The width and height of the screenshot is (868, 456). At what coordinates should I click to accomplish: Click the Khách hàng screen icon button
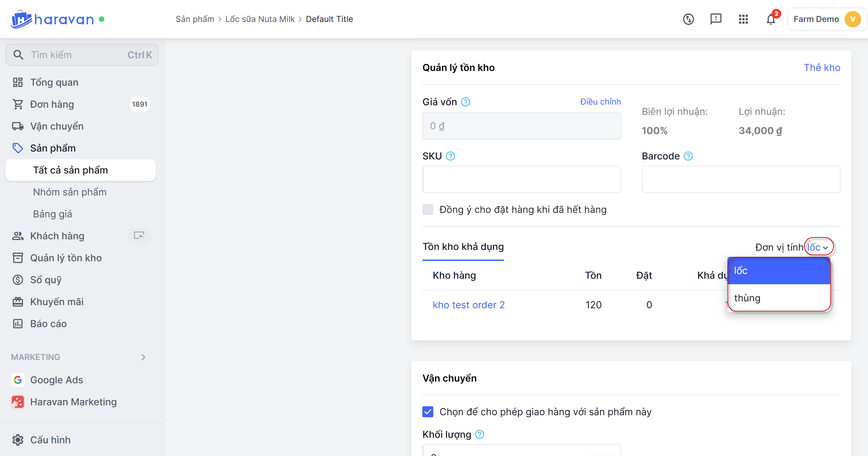coord(139,236)
